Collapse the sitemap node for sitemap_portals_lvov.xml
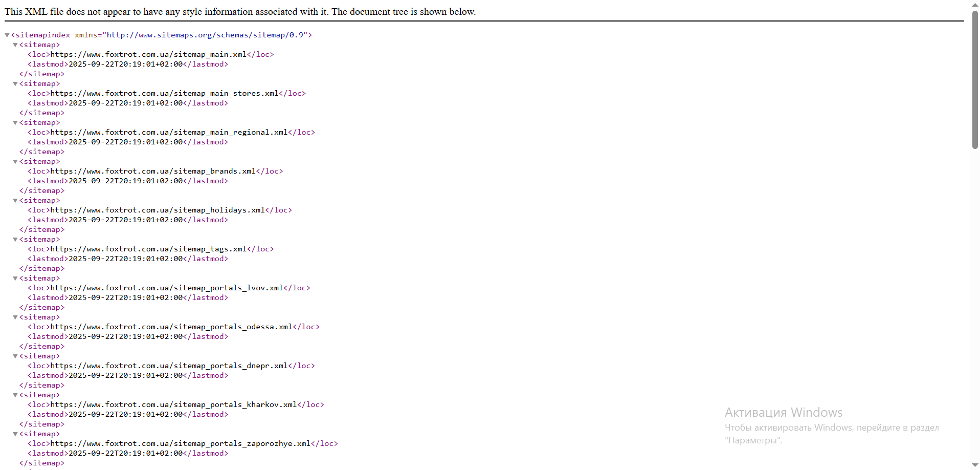This screenshot has width=980, height=470. [x=15, y=279]
